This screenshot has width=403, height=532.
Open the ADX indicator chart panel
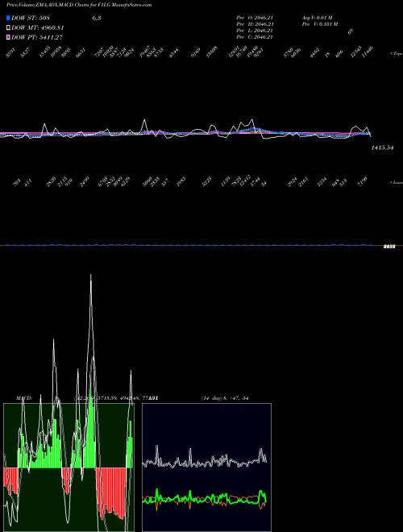pyautogui.click(x=206, y=468)
